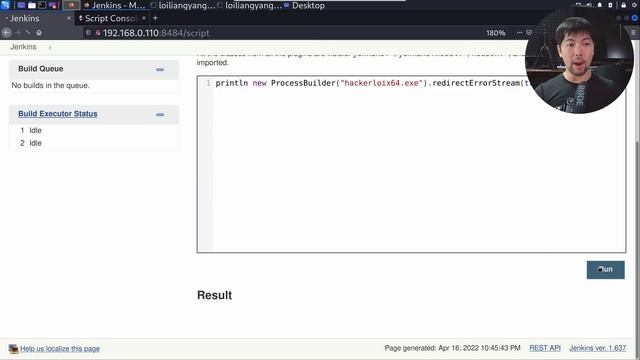The height and width of the screenshot is (360, 640).
Task: Collapse the Build Queue panel
Action: coord(160,69)
